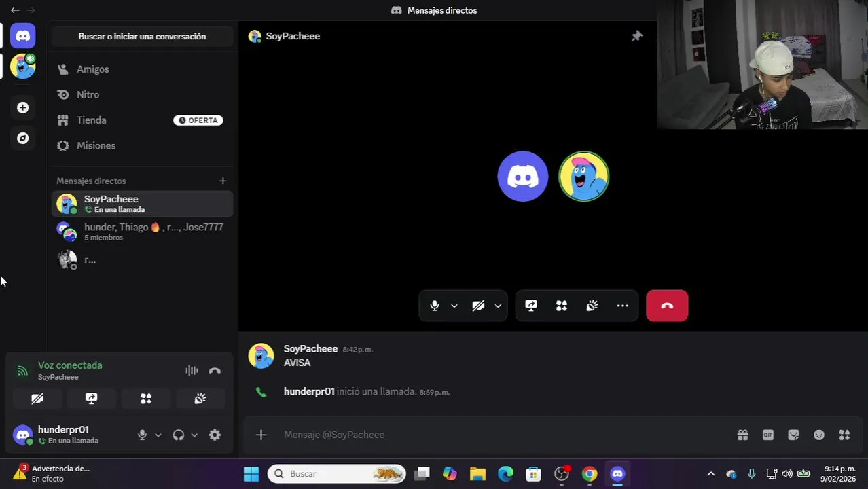Click AVISA message text
This screenshot has width=868, height=489.
click(x=297, y=363)
